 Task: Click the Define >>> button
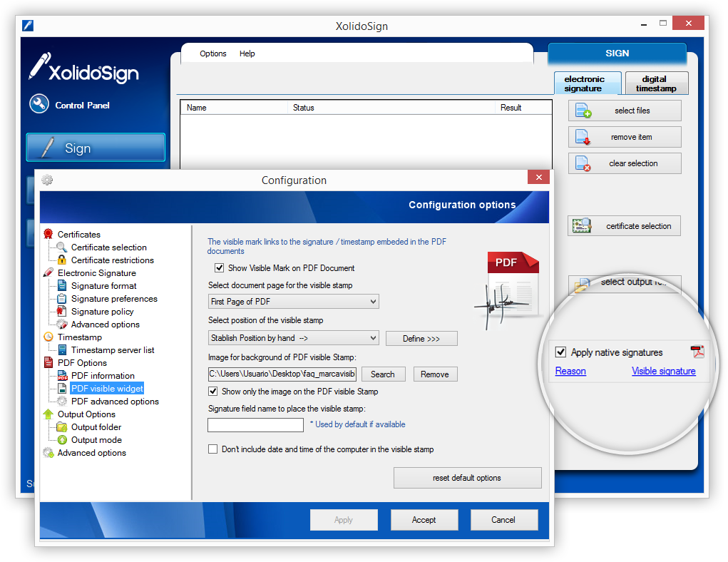[421, 339]
